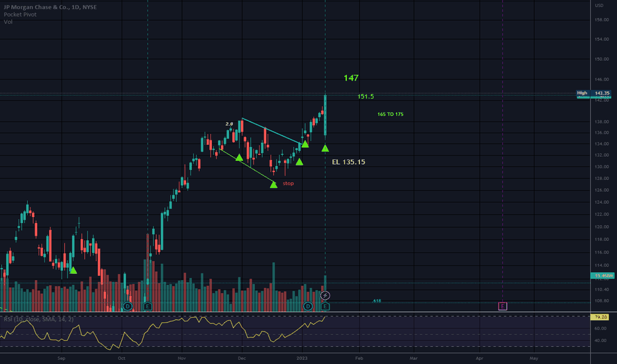Click the USD currency label

click(x=599, y=5)
